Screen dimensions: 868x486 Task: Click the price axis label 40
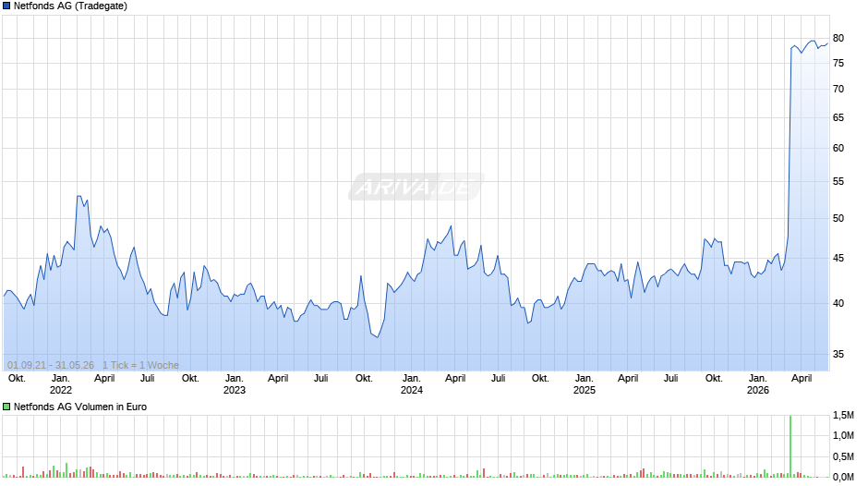point(838,303)
